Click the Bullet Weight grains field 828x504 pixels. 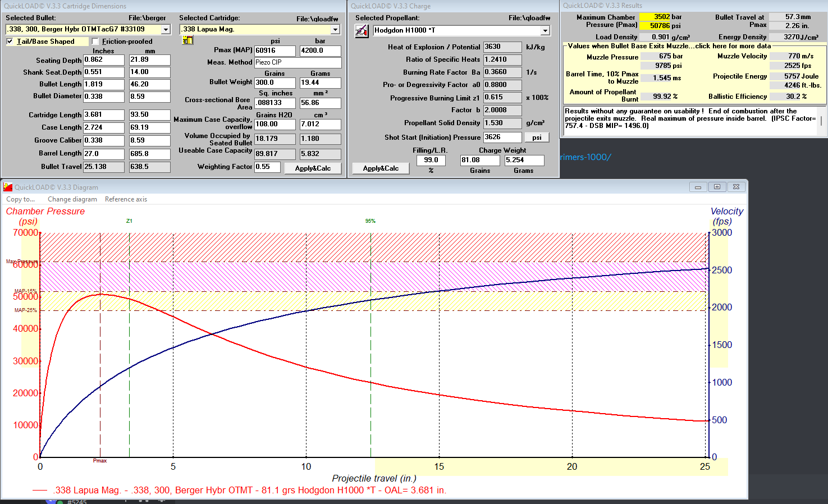(275, 83)
